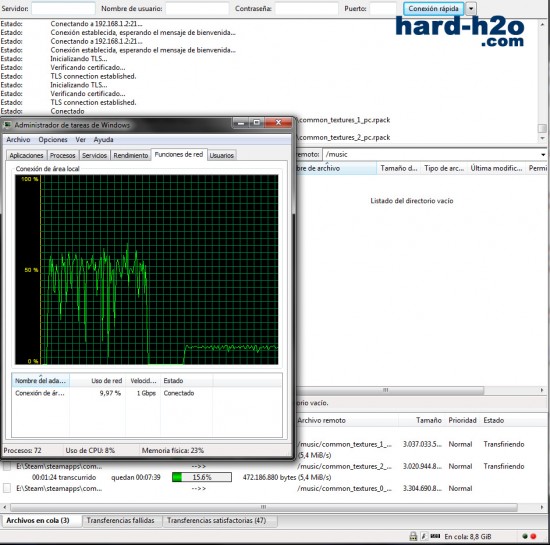
Task: Click the queue horizontal scroll right arrow
Action: click(542, 507)
